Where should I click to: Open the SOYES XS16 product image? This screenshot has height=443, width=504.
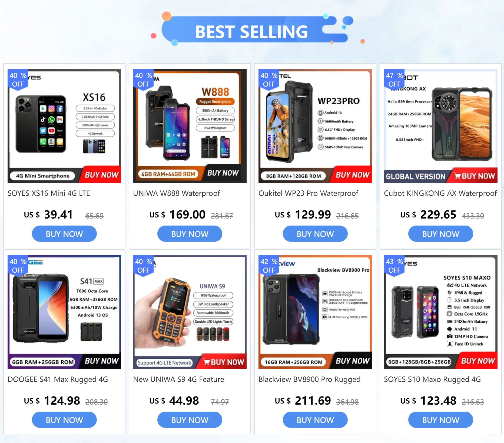(x=64, y=126)
